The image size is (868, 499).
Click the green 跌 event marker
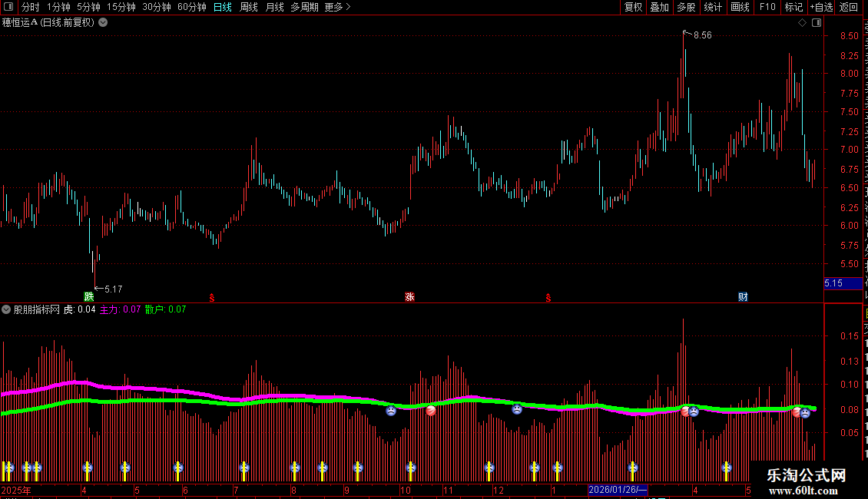click(88, 296)
